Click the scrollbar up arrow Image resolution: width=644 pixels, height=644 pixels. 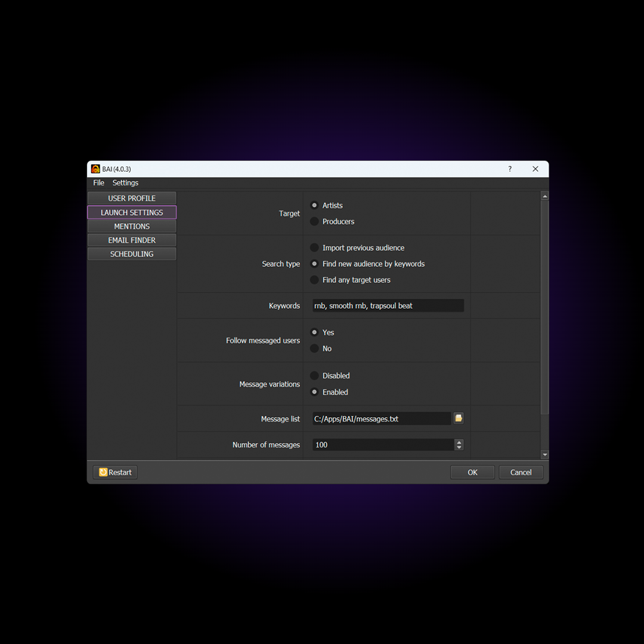click(x=544, y=196)
